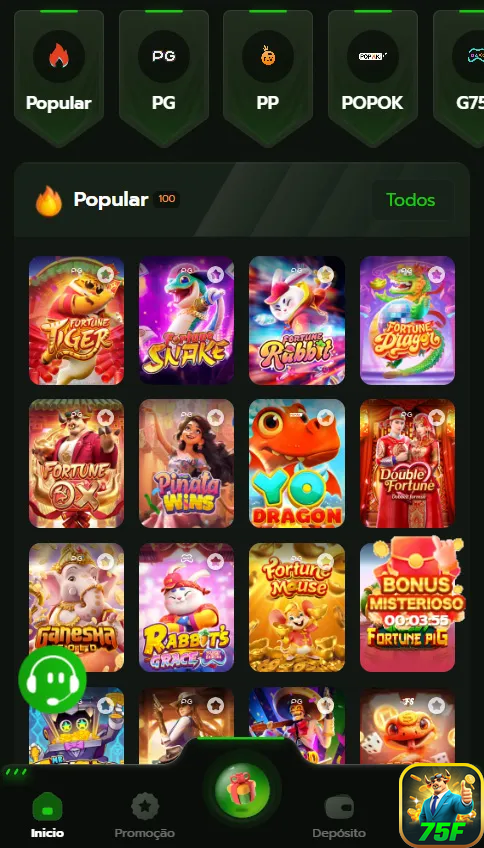484x848 pixels.
Task: Select the Popular flame category
Action: click(58, 76)
